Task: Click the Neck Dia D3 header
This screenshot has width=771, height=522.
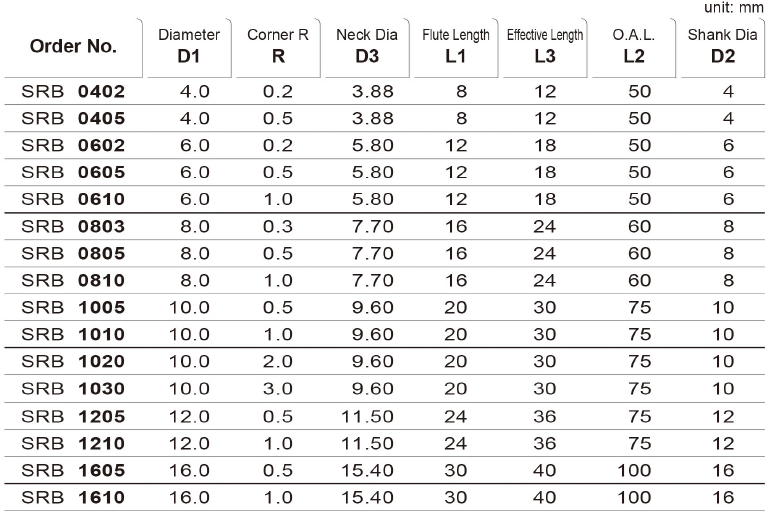Action: click(x=367, y=46)
